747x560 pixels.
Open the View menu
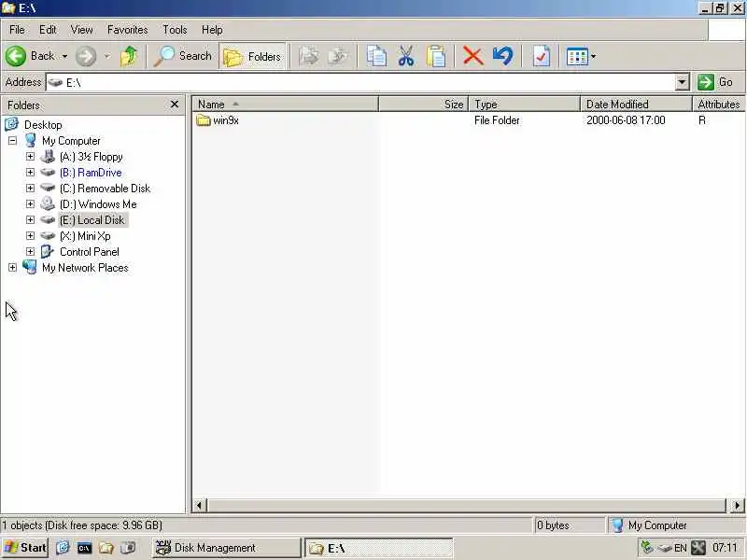pos(81,30)
